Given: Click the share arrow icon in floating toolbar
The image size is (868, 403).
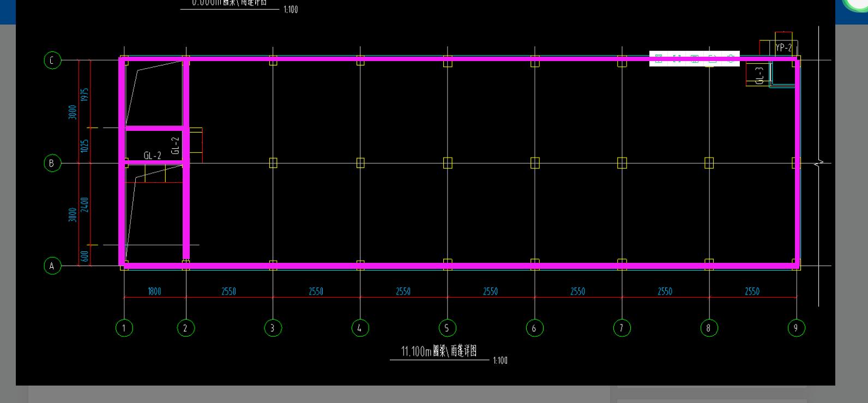Looking at the screenshot, I should pyautogui.click(x=712, y=59).
